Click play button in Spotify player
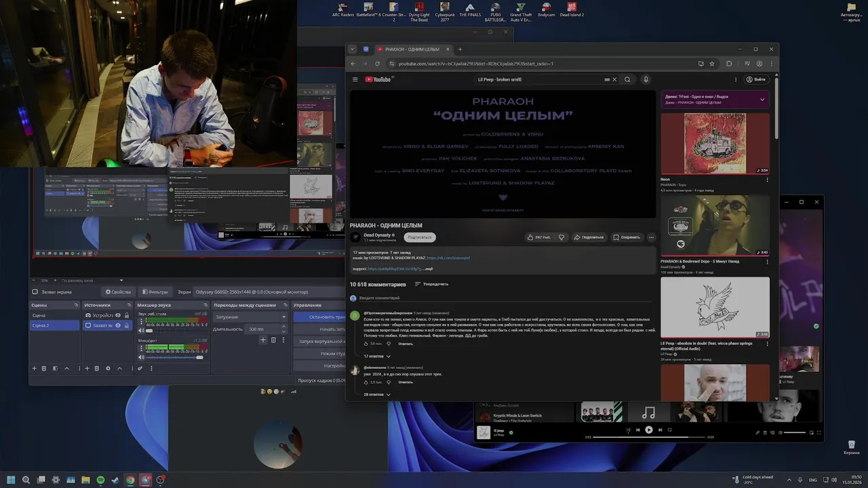868x488 pixels. [x=649, y=430]
